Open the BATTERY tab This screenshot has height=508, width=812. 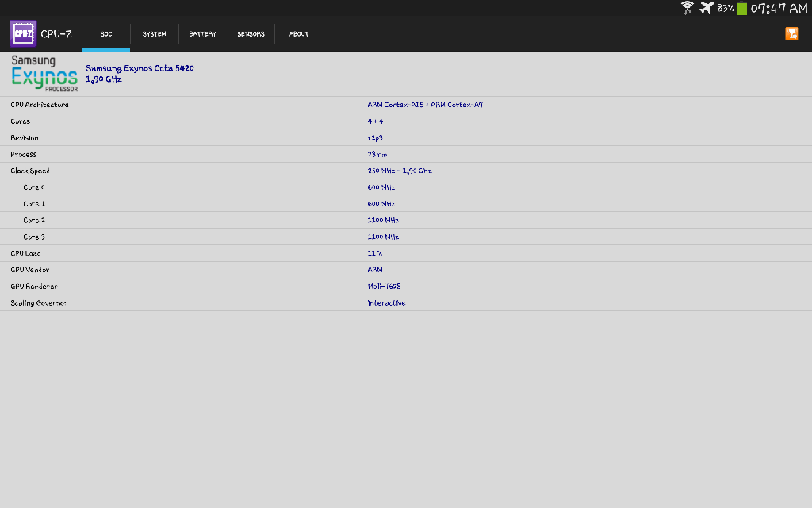click(x=202, y=34)
